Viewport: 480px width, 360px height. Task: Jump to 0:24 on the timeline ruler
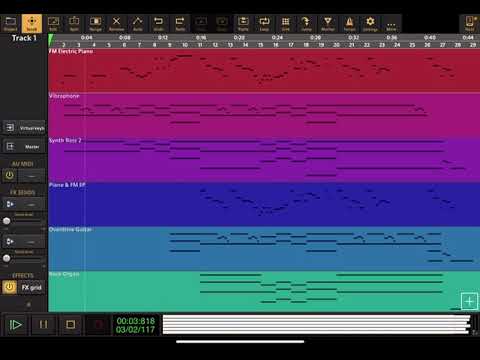(x=277, y=37)
